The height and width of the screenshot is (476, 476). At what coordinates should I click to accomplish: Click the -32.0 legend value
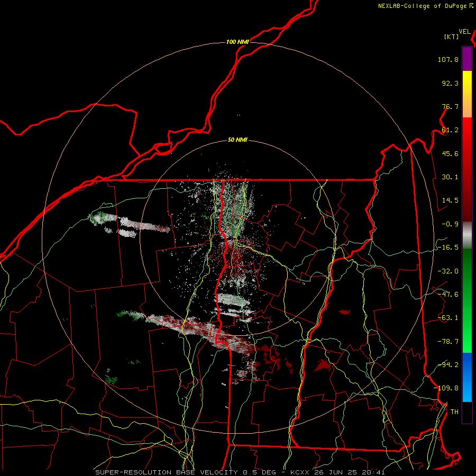tap(448, 271)
